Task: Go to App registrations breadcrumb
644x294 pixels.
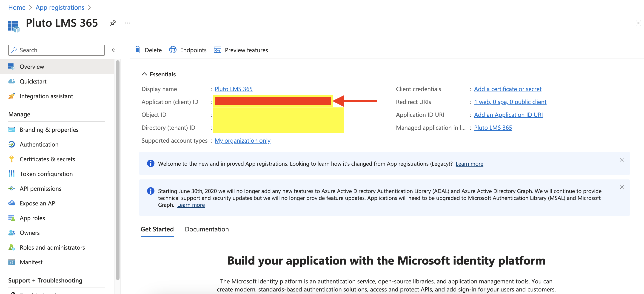Action: point(60,7)
